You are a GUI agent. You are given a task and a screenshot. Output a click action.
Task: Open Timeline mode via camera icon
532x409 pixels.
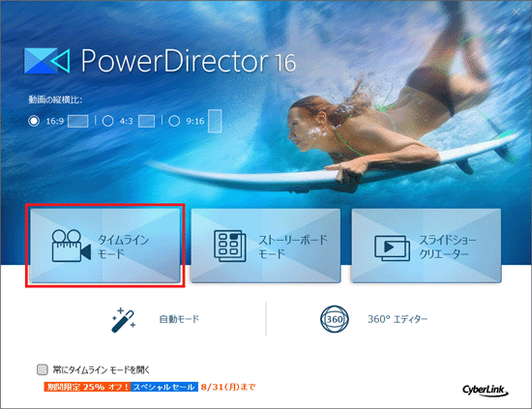point(72,246)
